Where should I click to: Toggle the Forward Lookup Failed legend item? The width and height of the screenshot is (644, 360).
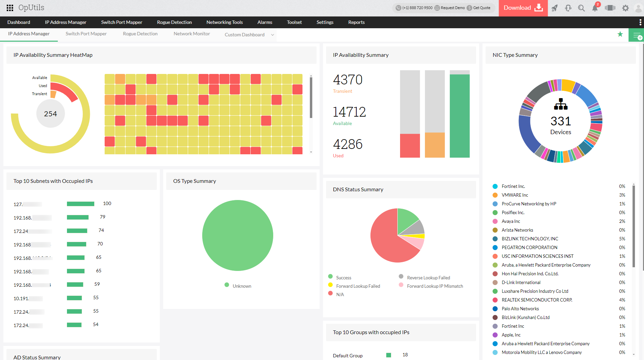click(354, 286)
